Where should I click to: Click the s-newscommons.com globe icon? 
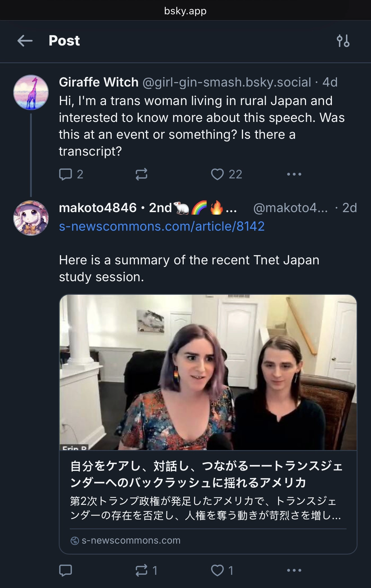pos(75,541)
